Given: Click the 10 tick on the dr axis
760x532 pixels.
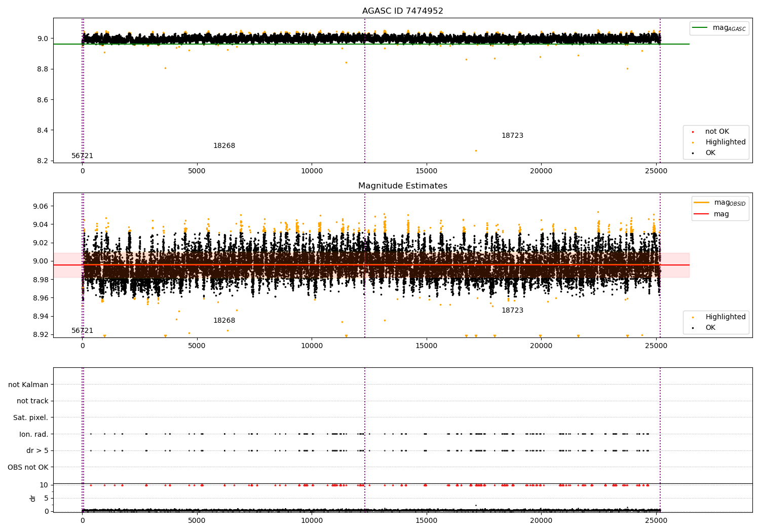Looking at the screenshot, I should pos(44,485).
